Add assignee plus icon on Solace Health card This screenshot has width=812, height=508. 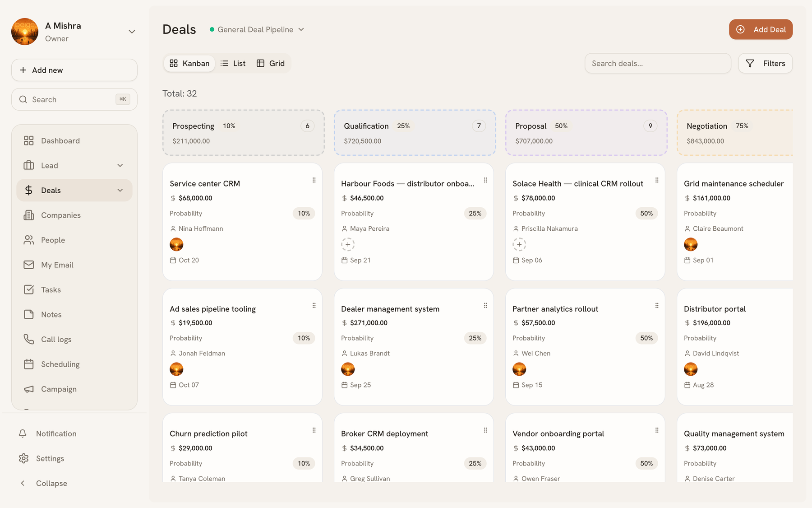click(519, 244)
